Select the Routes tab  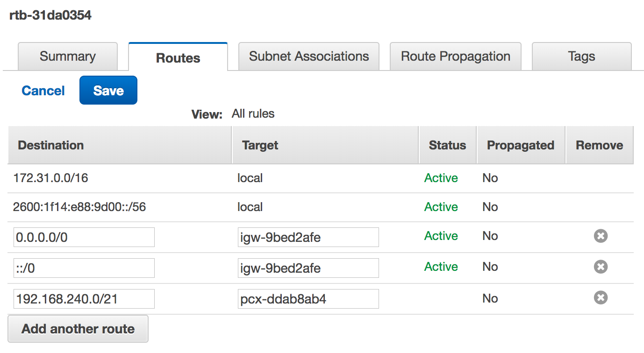(178, 58)
